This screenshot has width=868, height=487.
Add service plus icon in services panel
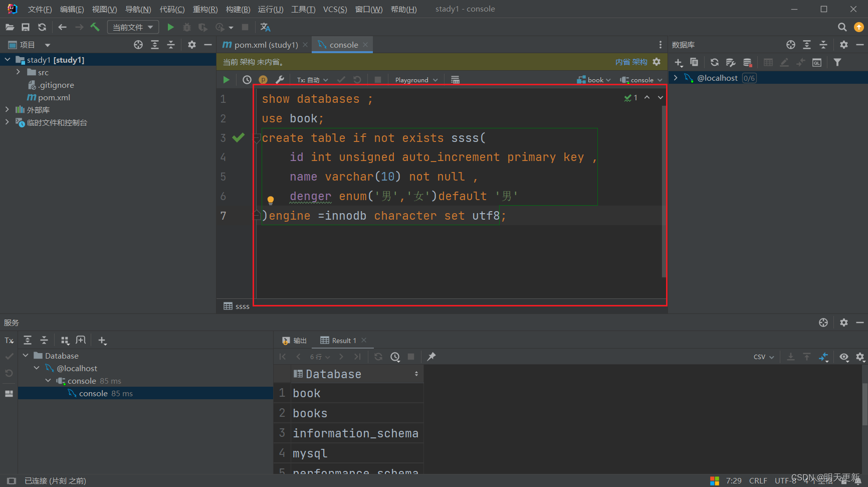[102, 341]
